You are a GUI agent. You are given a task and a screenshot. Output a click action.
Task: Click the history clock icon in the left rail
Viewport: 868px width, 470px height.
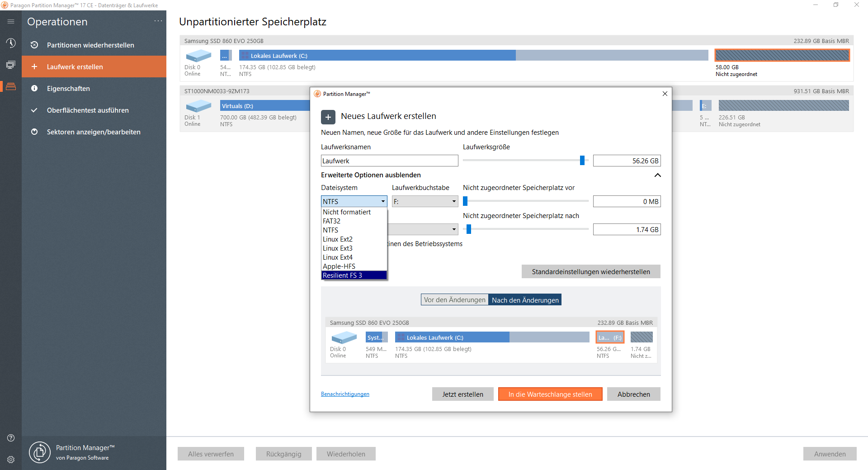coord(10,43)
